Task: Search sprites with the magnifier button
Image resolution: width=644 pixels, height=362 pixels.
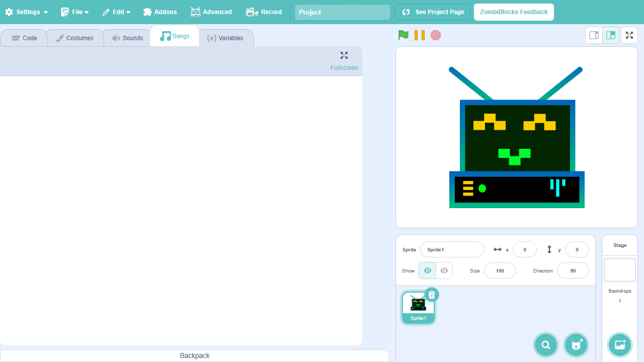Action: tap(546, 345)
